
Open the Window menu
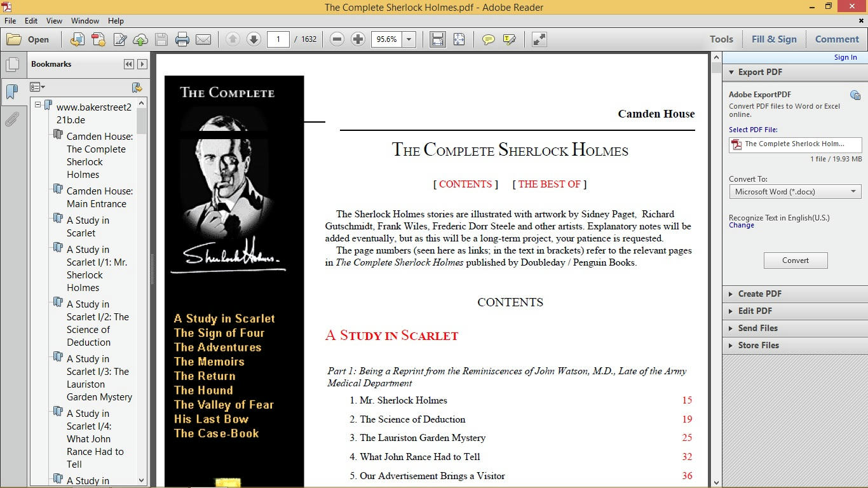(x=85, y=21)
